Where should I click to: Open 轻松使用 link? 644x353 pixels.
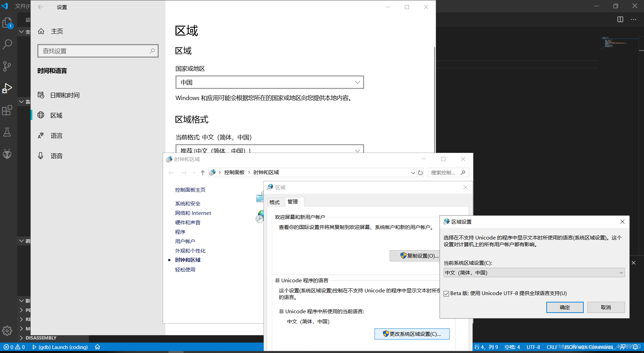coord(185,270)
